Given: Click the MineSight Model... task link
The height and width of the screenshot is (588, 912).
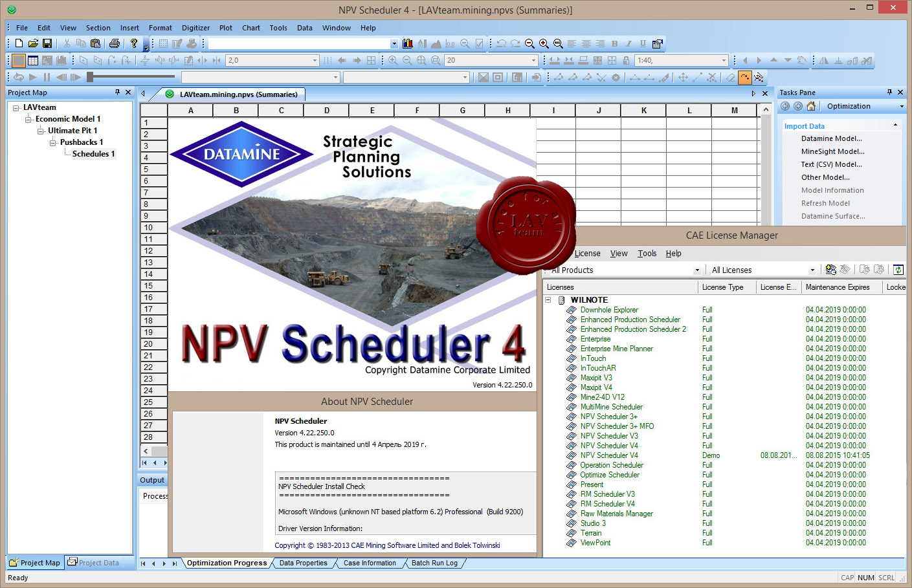Looking at the screenshot, I should click(x=832, y=151).
